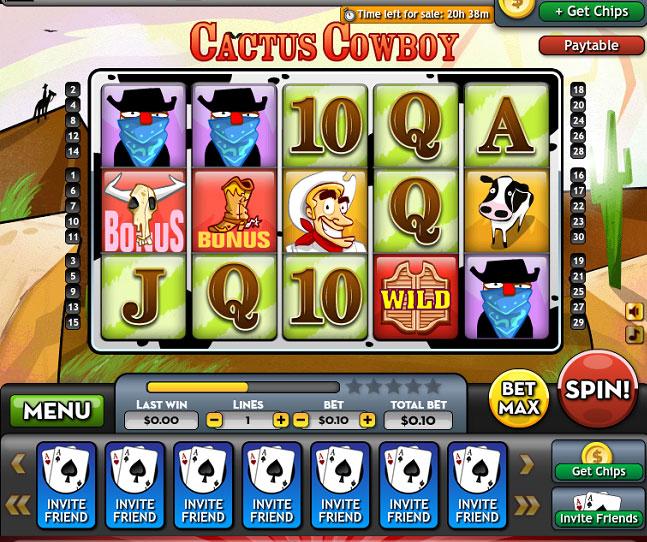Select the yellow BET MAX button

[519, 398]
